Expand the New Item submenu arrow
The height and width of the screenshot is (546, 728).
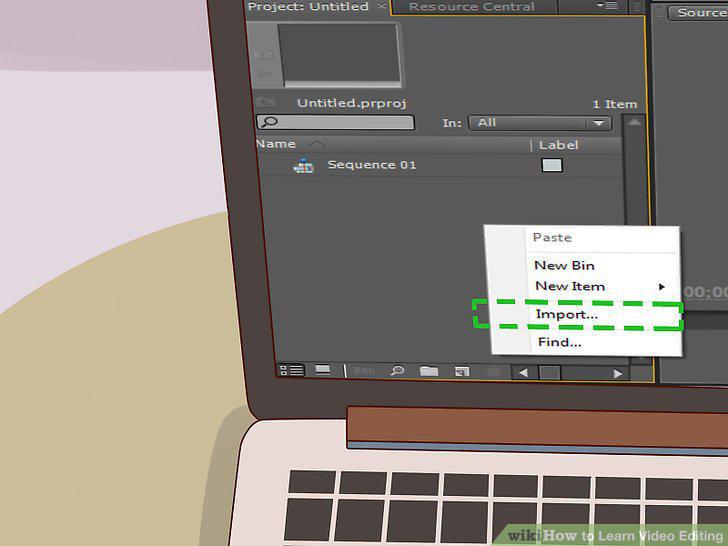(x=662, y=287)
